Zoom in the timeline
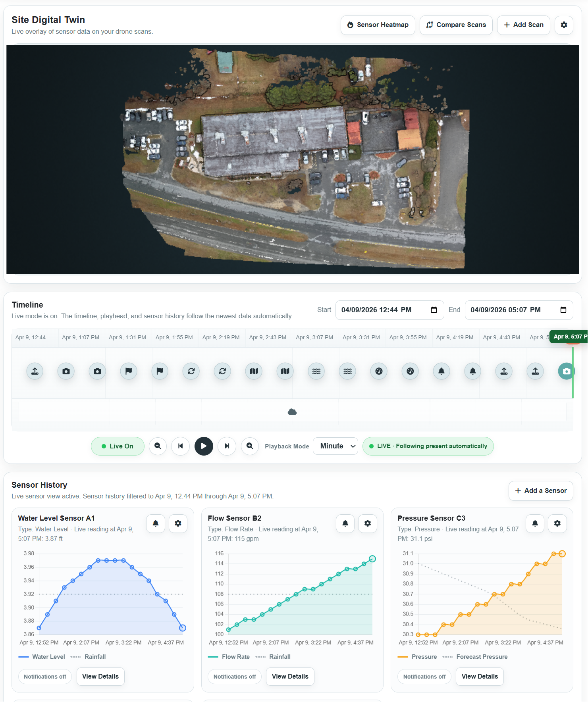 (250, 446)
